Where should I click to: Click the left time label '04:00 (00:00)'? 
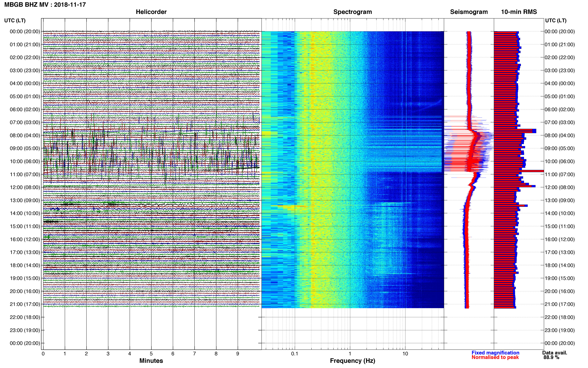pyautogui.click(x=25, y=83)
